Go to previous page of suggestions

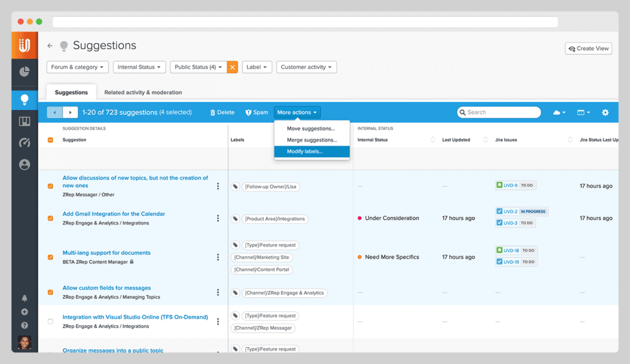click(x=55, y=113)
